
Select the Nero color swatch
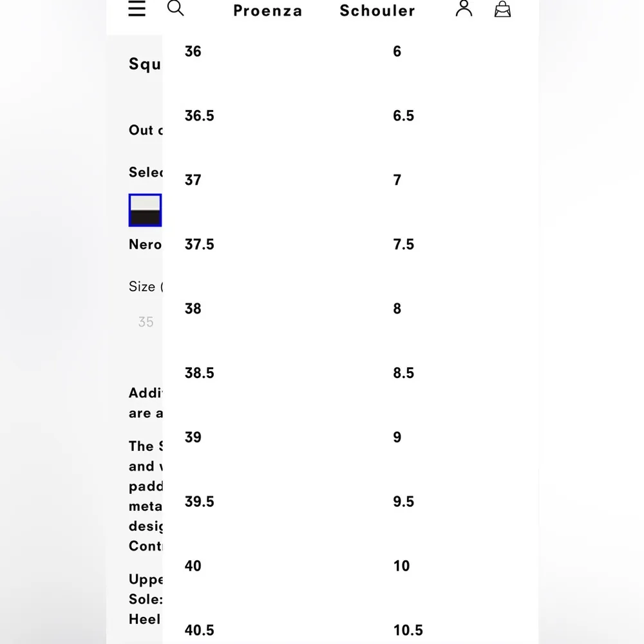point(145,210)
